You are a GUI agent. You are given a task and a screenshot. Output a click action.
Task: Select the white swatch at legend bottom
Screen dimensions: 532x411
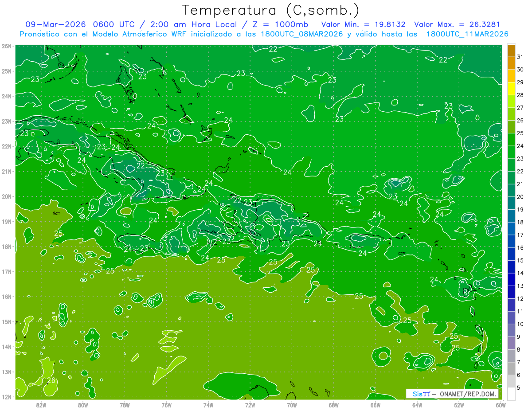[x=511, y=394]
